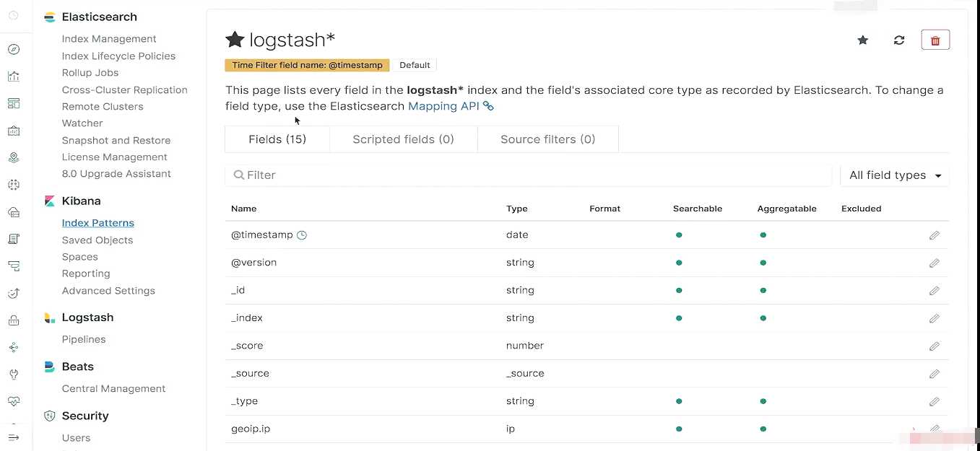Image resolution: width=980 pixels, height=451 pixels.
Task: Delete the logstash* index pattern
Action: (x=935, y=40)
